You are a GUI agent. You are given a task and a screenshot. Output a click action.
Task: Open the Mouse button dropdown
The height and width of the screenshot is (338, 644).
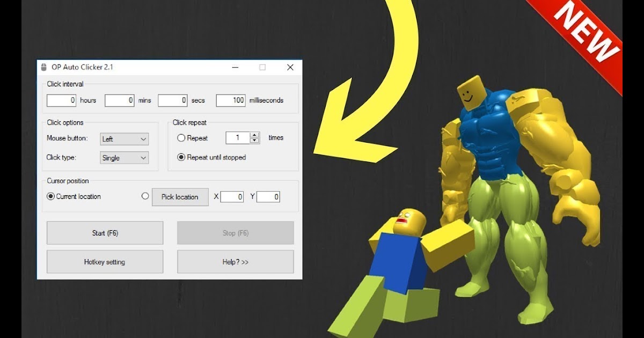click(x=125, y=139)
